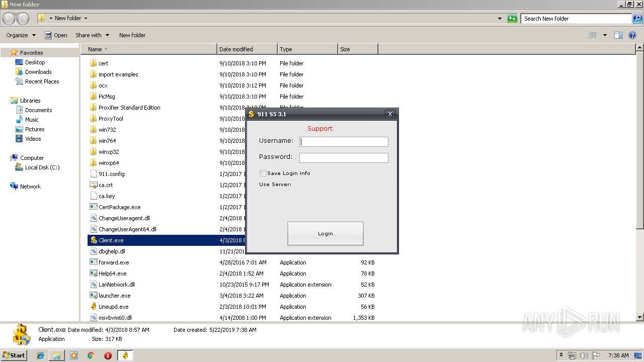Click the Login button
Screen dimensions: 644x362
click(326, 233)
